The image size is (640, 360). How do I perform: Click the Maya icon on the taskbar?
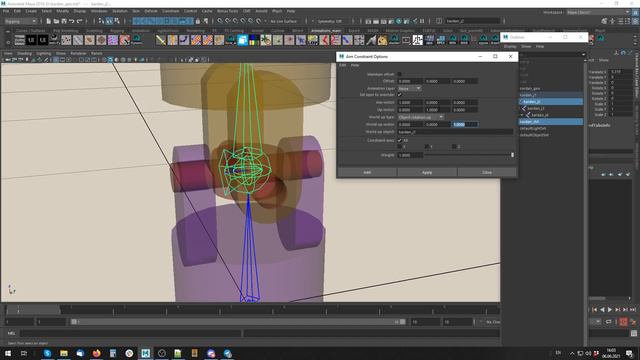click(145, 353)
